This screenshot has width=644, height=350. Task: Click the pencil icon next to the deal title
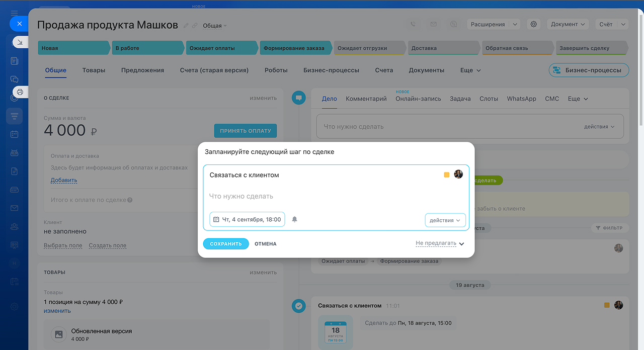click(186, 26)
